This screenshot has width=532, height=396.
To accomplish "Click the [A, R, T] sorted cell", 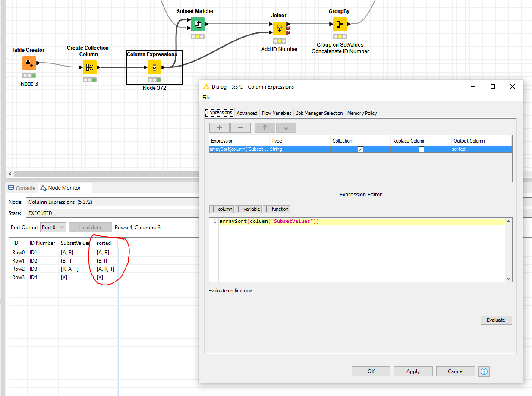I will click(106, 269).
